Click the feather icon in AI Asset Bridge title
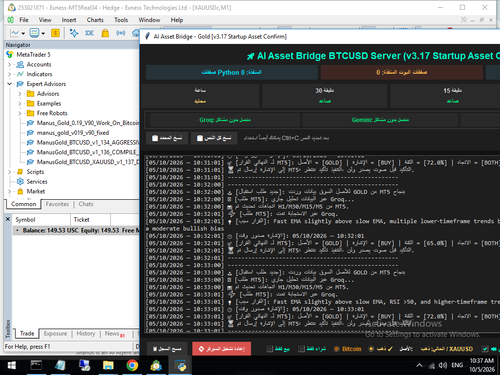 [147, 36]
